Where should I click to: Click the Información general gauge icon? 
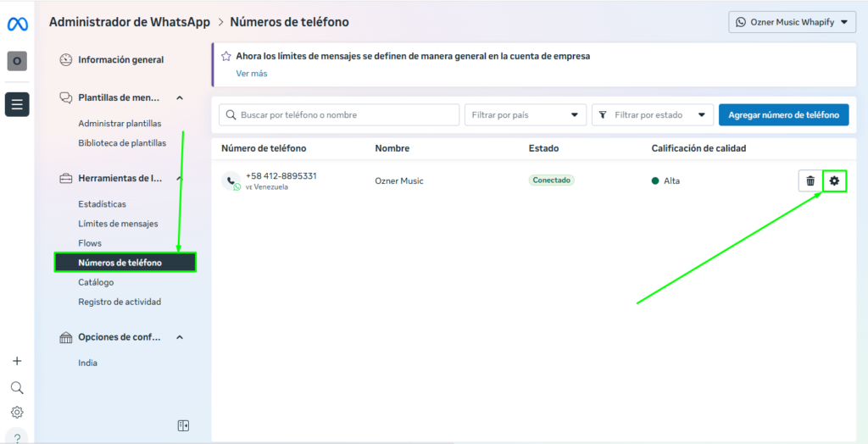coord(66,60)
